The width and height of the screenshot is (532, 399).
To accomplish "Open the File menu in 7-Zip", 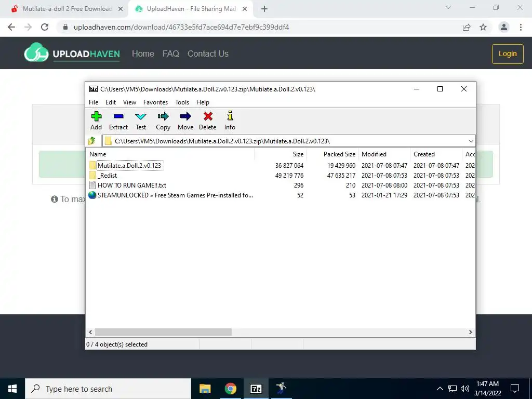I will click(94, 102).
